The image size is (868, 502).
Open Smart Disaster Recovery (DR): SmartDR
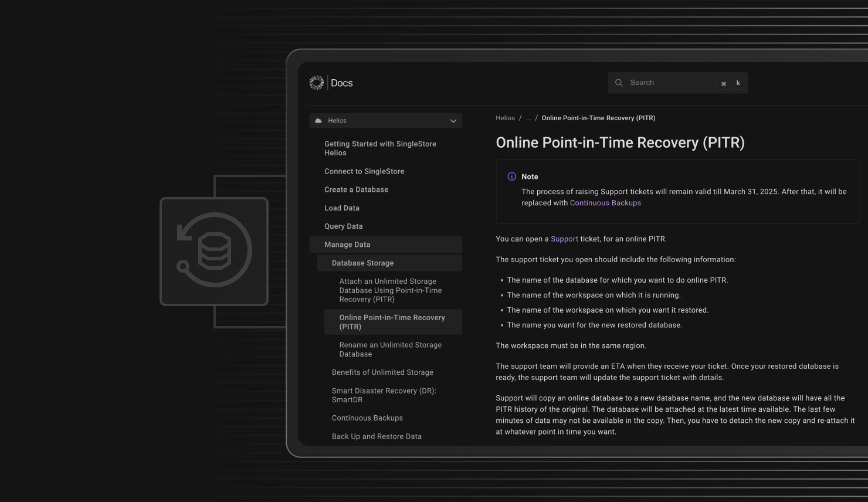point(384,395)
